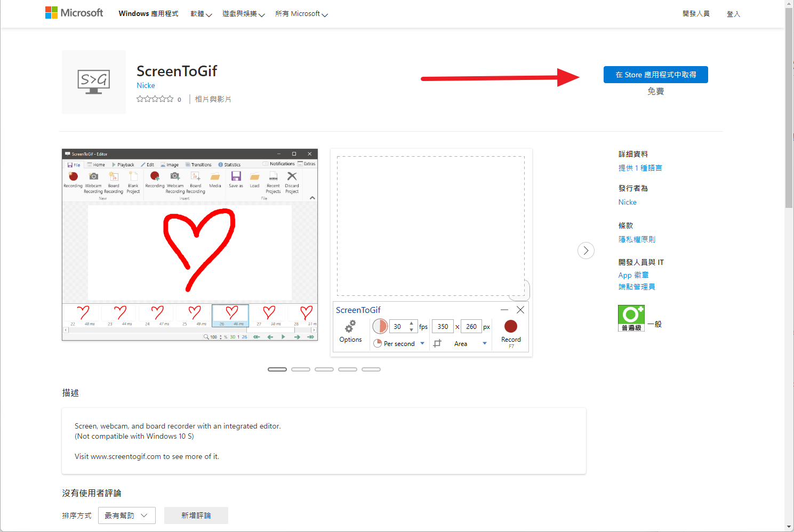Open the Windows 應用程式 link
The height and width of the screenshot is (532, 794).
pyautogui.click(x=148, y=14)
